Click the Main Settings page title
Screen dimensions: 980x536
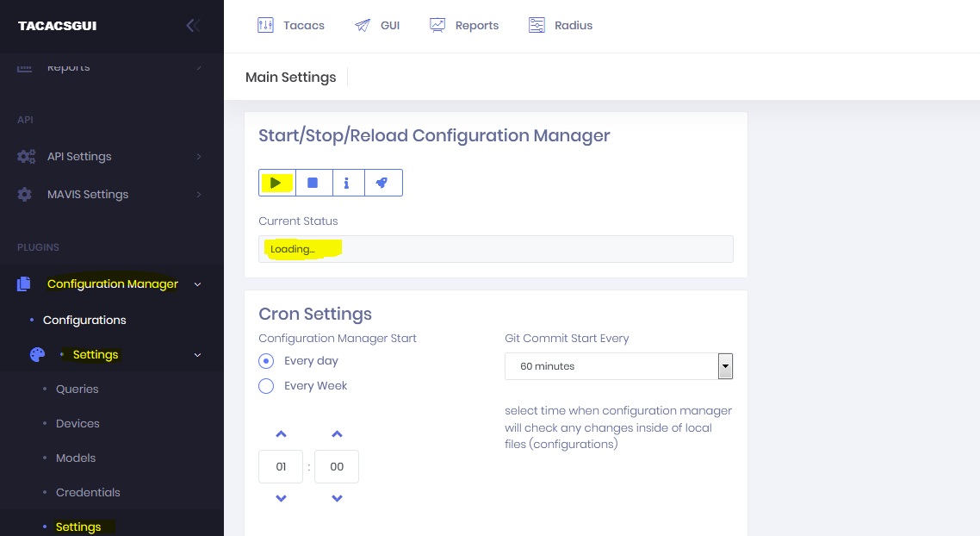click(x=290, y=77)
